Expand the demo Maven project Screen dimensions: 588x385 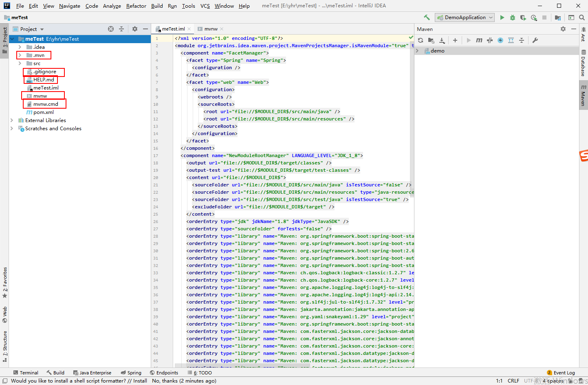click(417, 51)
